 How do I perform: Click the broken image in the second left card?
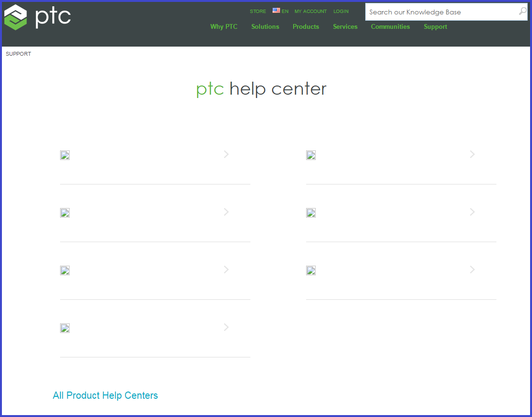65,213
